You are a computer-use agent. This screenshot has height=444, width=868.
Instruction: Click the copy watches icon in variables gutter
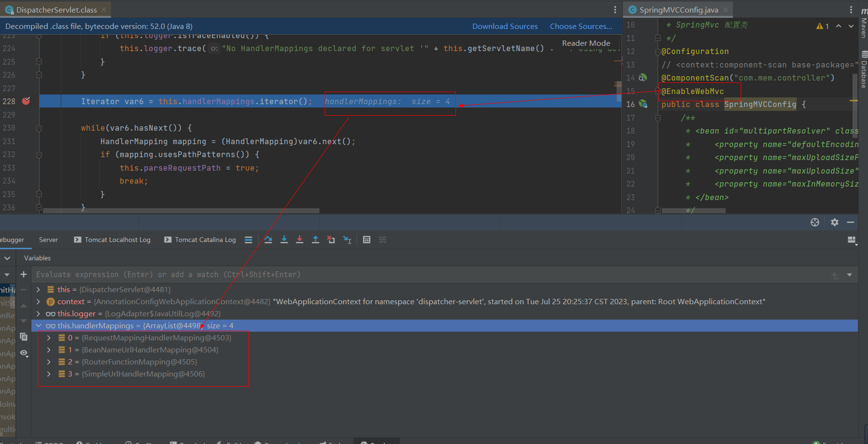24,336
